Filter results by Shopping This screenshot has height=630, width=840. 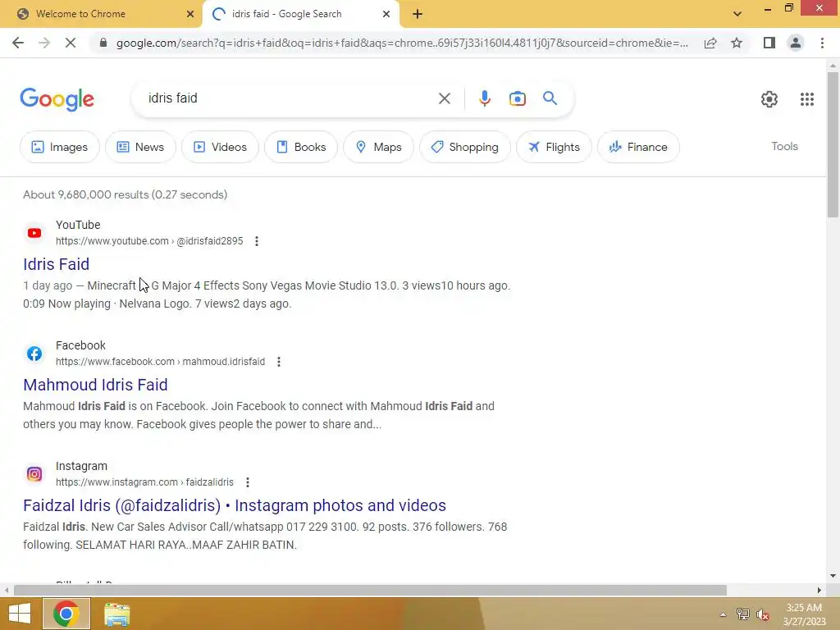(464, 147)
